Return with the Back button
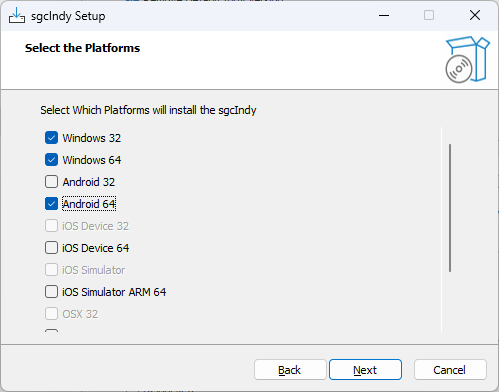 coord(290,370)
